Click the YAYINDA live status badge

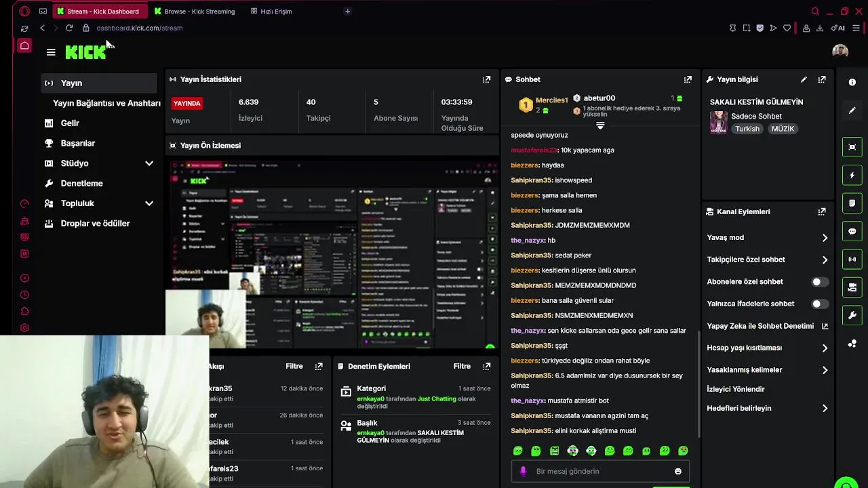(x=186, y=103)
